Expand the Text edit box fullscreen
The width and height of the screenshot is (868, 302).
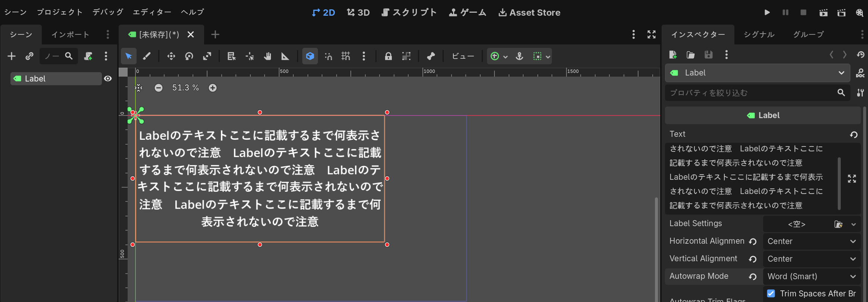click(x=852, y=179)
